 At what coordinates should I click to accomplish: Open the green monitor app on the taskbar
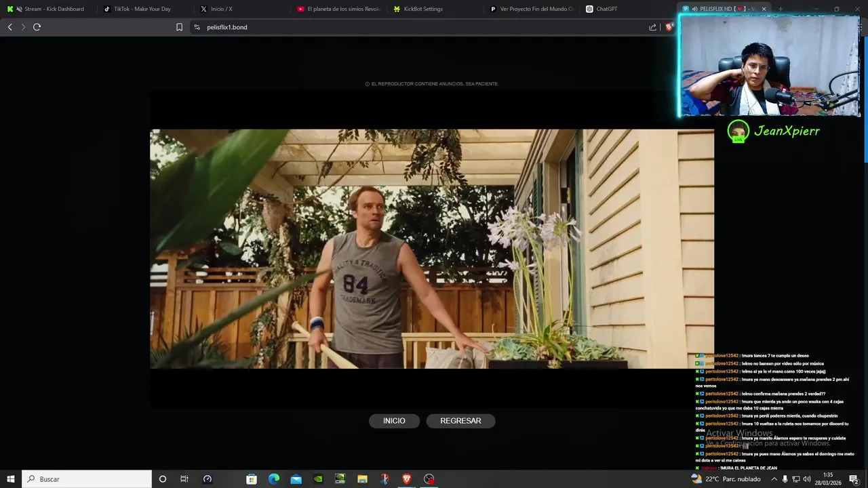340,479
